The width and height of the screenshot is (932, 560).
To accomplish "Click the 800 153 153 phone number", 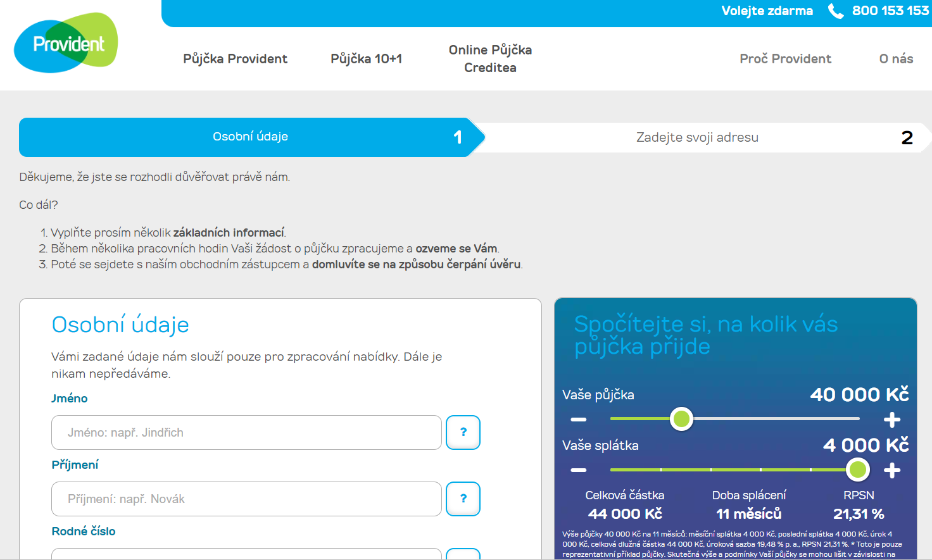I will coord(890,11).
